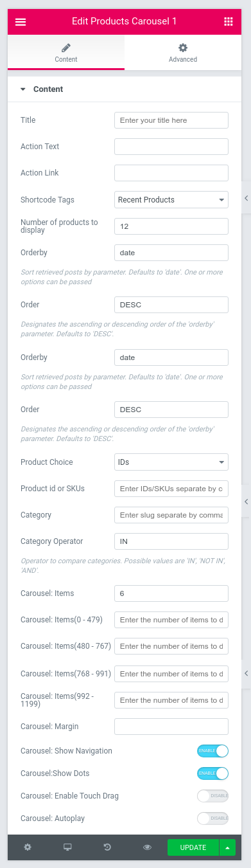This screenshot has width=251, height=868.
Task: Open the widgets grid icon
Action: [x=229, y=22]
